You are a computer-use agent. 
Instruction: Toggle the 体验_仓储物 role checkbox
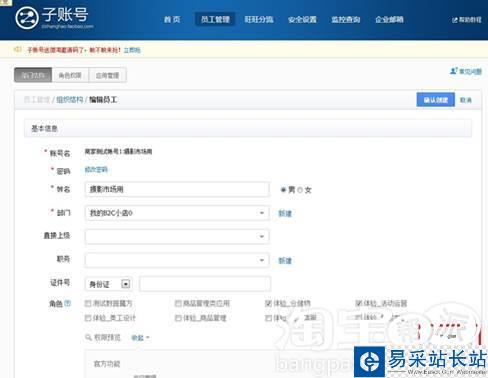(268, 303)
